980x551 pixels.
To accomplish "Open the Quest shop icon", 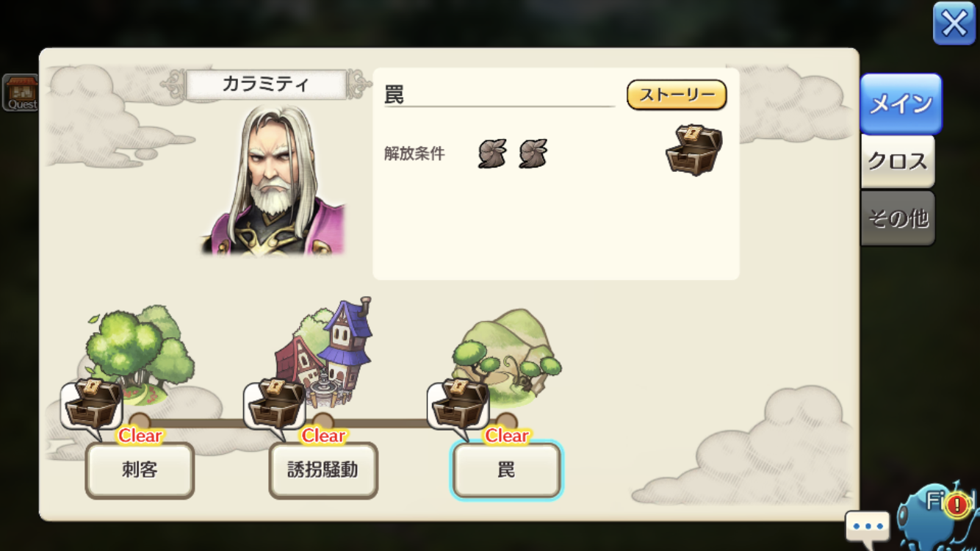I will (20, 93).
